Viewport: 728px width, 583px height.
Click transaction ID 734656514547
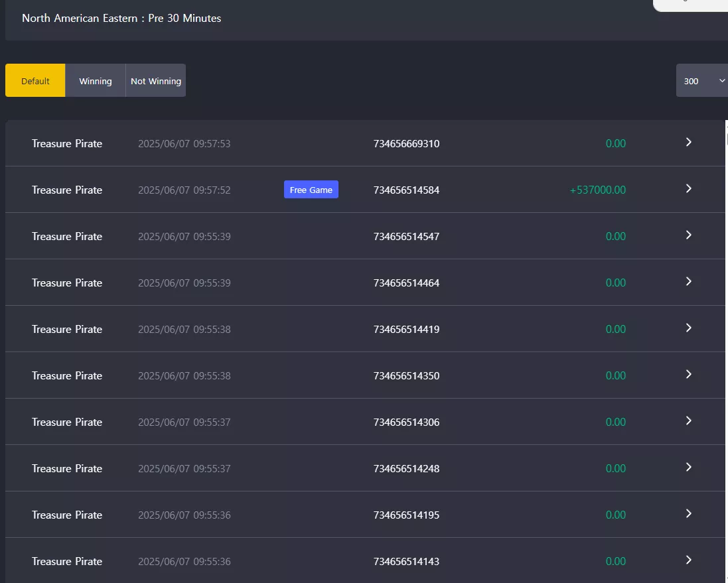(x=406, y=236)
